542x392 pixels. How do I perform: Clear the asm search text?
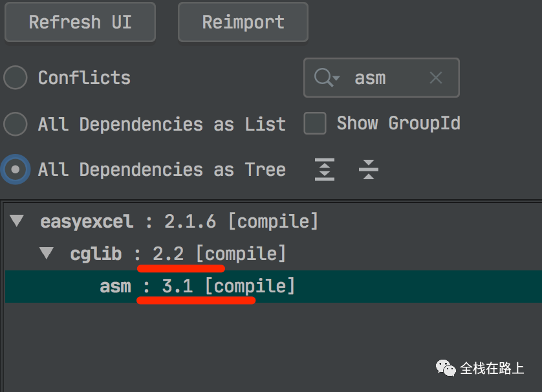[x=436, y=78]
